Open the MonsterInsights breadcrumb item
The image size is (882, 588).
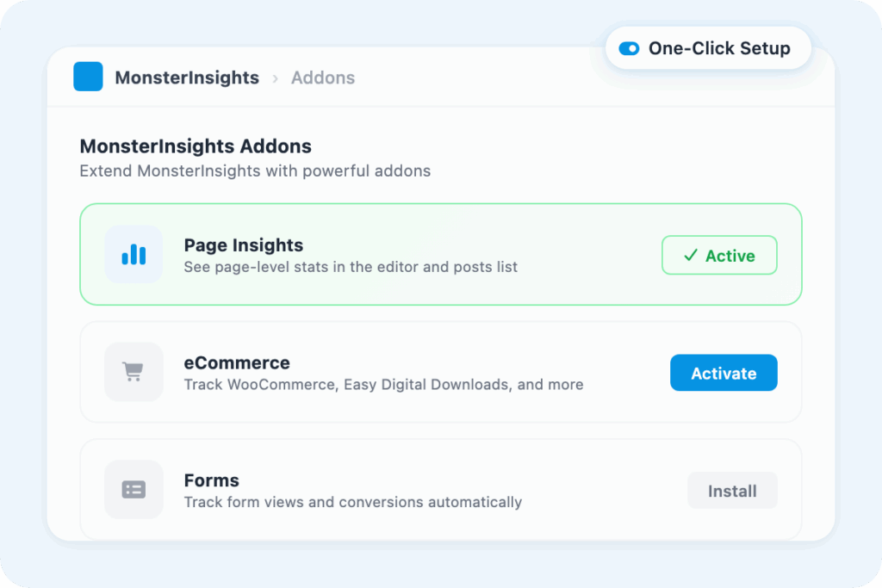tap(187, 77)
